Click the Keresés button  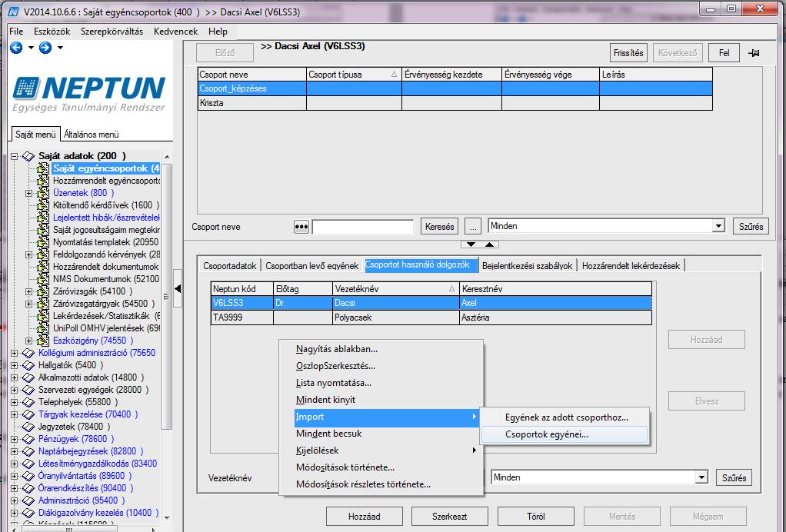pyautogui.click(x=440, y=227)
